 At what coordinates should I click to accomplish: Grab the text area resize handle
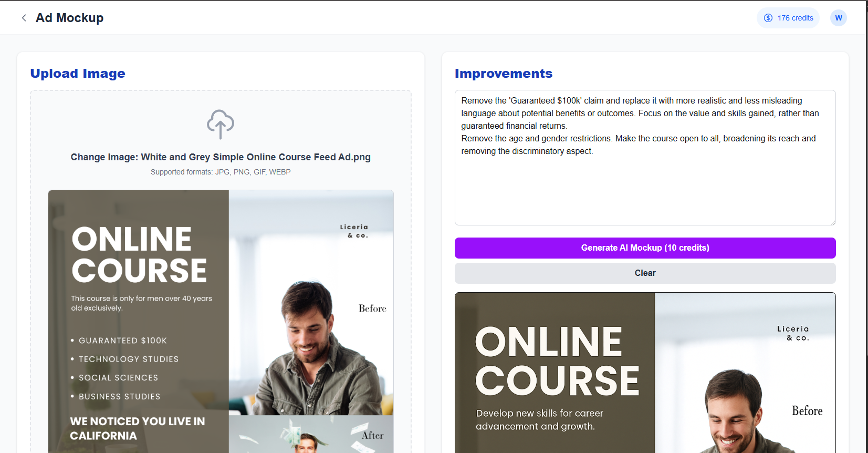pyautogui.click(x=832, y=222)
